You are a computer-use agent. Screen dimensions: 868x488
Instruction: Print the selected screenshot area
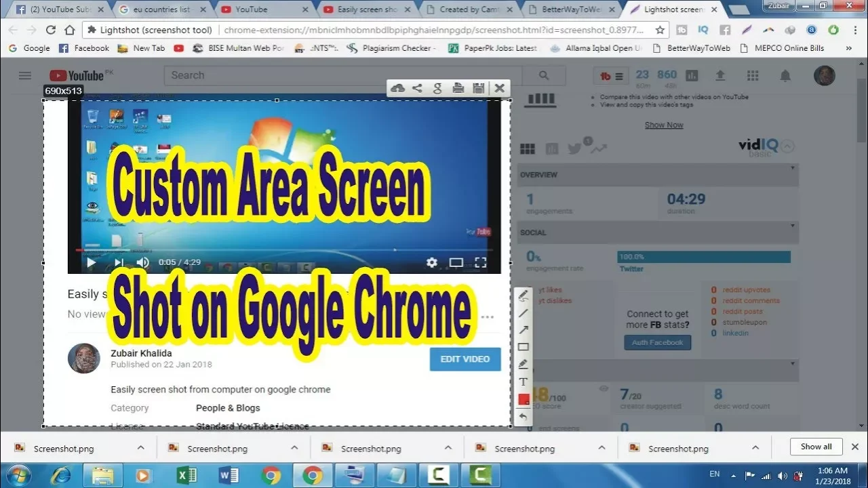pyautogui.click(x=458, y=88)
